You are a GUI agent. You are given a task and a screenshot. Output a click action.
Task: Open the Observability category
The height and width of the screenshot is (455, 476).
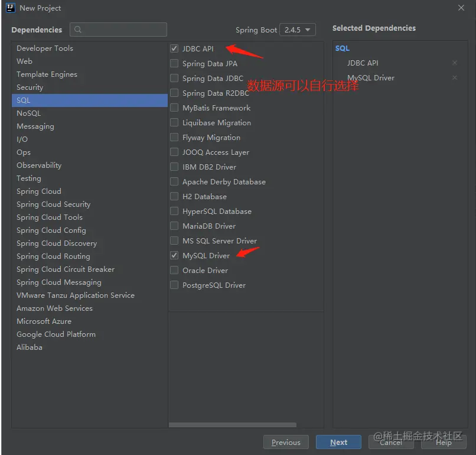coord(90,165)
